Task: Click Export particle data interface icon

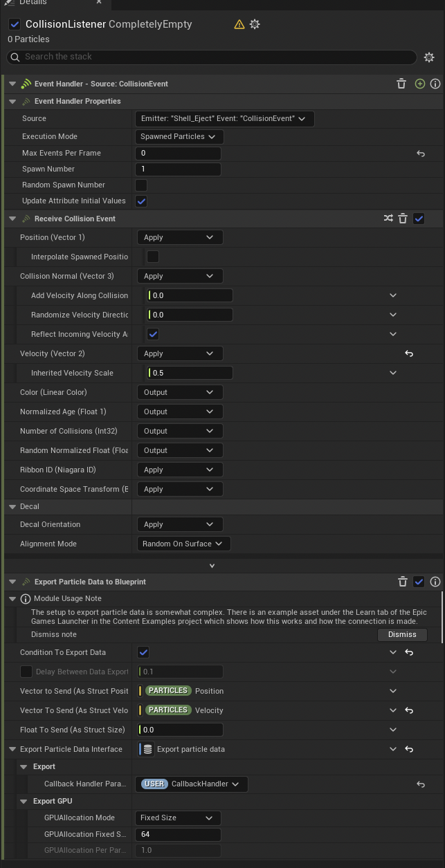Action: (x=149, y=749)
